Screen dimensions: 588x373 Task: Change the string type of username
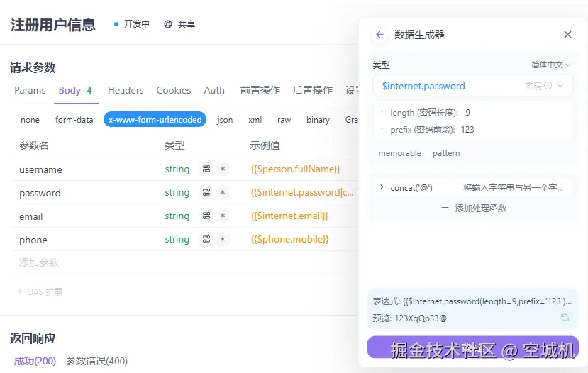pyautogui.click(x=177, y=169)
